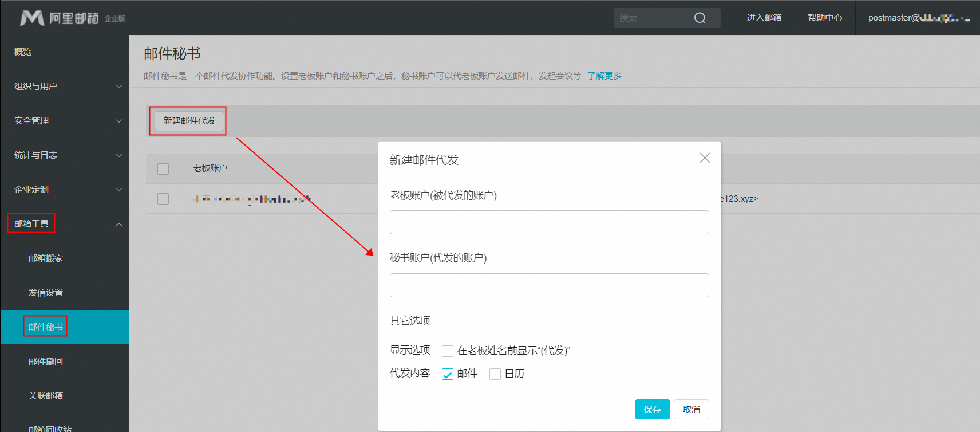This screenshot has height=432, width=980.
Task: Go to 邮件撤回 page
Action: pyautogui.click(x=46, y=362)
